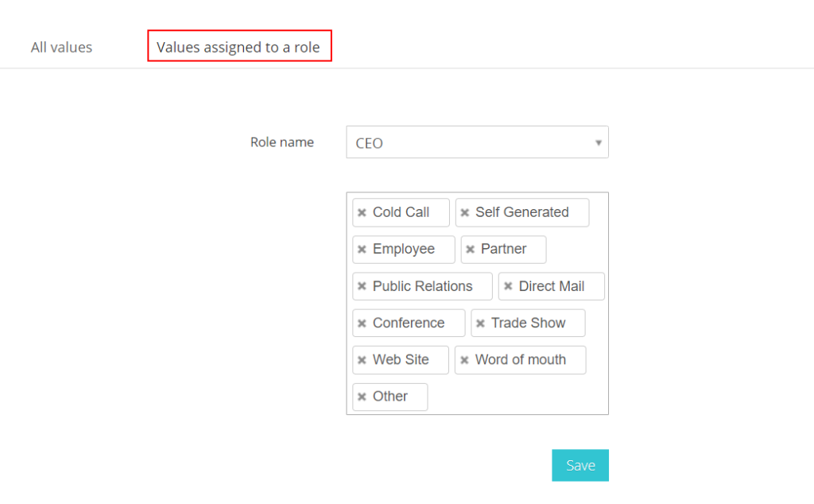Click the empty area inside the tags box
The width and height of the screenshot is (814, 504).
[x=519, y=397]
